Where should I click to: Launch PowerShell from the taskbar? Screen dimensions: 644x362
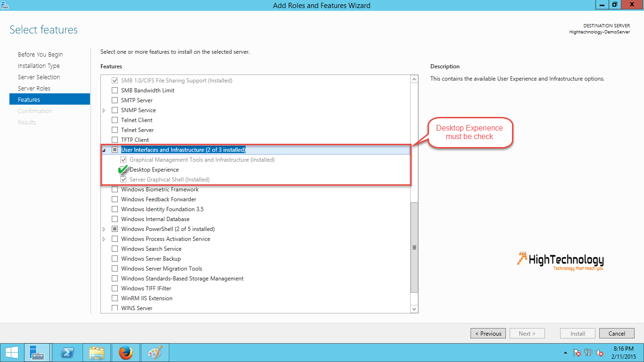[x=67, y=353]
